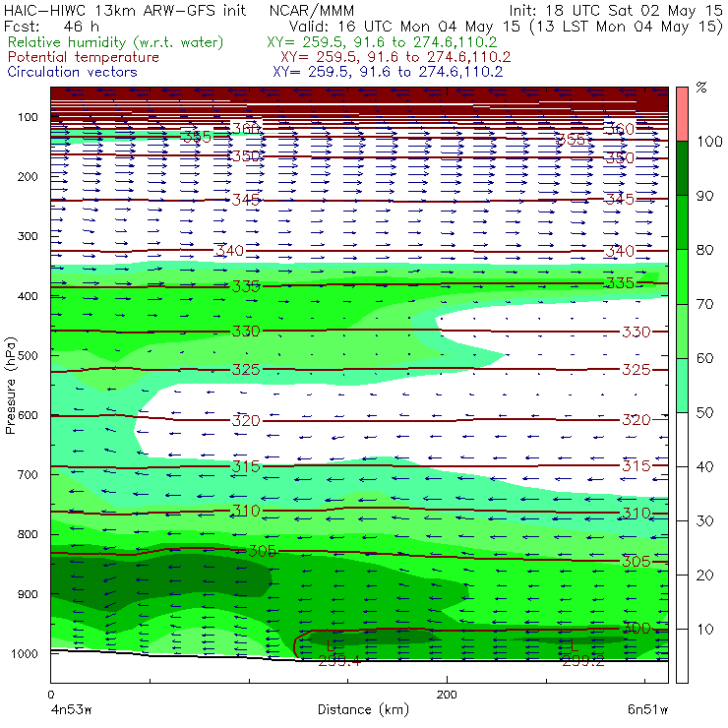The width and height of the screenshot is (728, 728).
Task: Click the 'Distance (km)' axis title
Action: click(363, 709)
